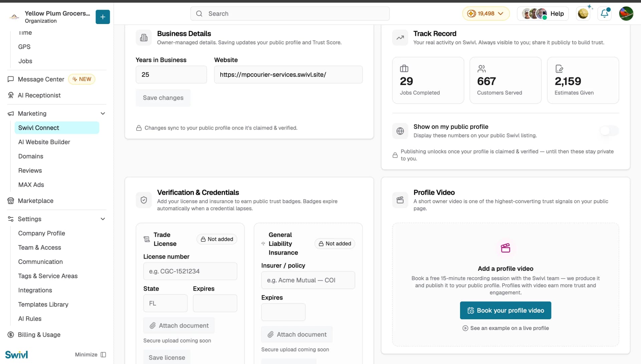The image size is (641, 364).
Task: Click the Search field
Action: pos(290,14)
